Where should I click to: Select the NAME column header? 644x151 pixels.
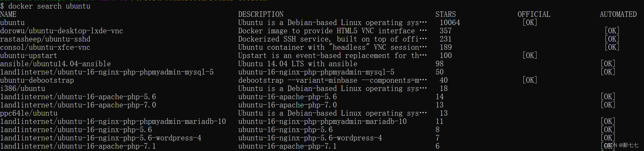(8, 14)
